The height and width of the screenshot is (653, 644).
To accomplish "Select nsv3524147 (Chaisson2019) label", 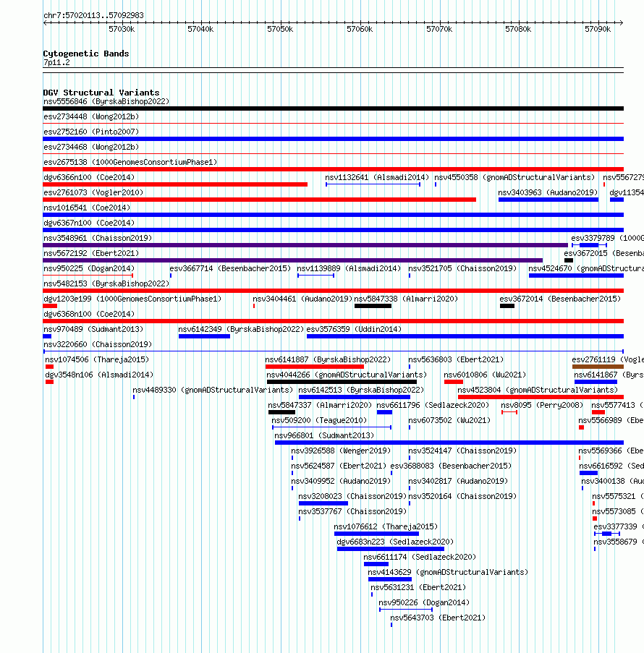I will (x=462, y=451).
